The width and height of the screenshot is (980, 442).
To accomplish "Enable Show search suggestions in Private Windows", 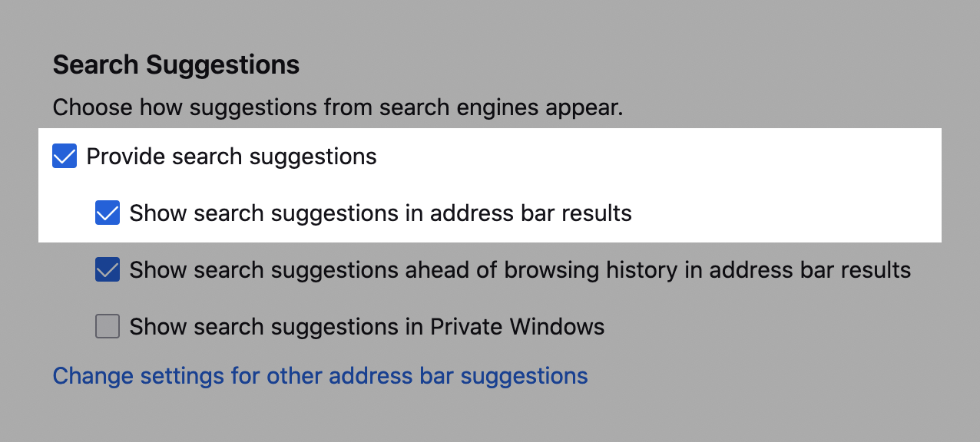I will click(107, 326).
